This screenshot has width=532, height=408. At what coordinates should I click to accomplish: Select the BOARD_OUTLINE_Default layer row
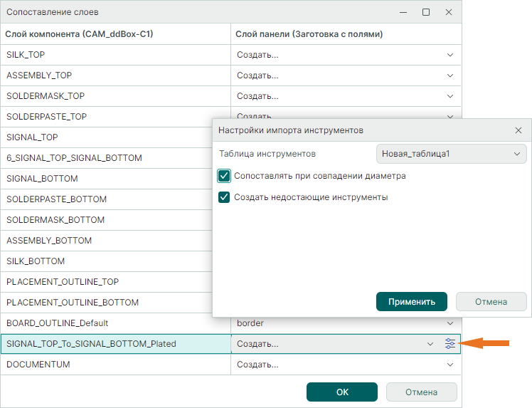[x=115, y=323]
